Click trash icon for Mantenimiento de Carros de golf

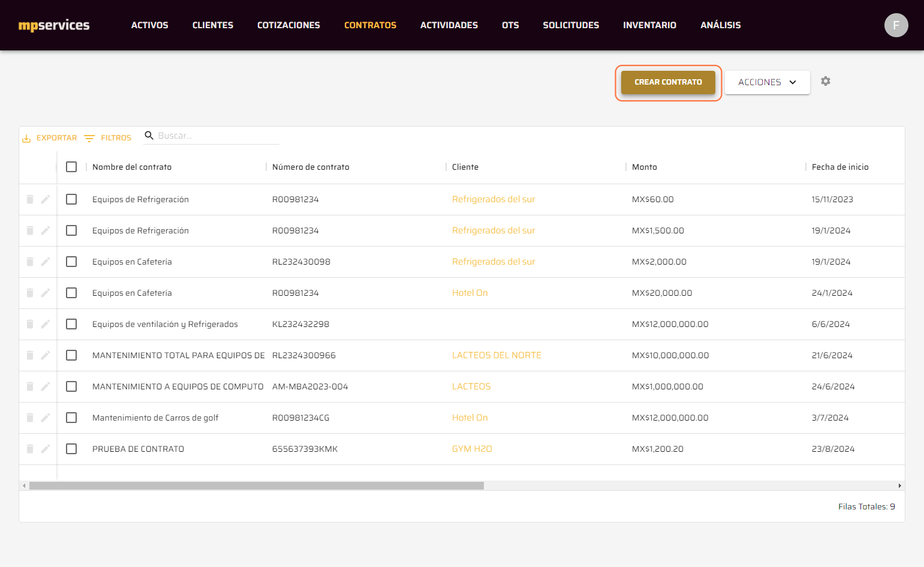pyautogui.click(x=30, y=418)
